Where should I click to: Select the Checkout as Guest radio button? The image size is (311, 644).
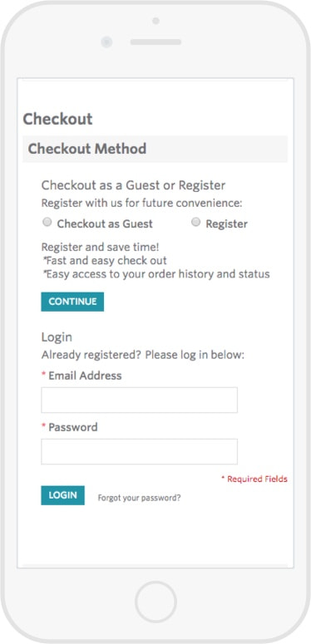click(x=47, y=222)
